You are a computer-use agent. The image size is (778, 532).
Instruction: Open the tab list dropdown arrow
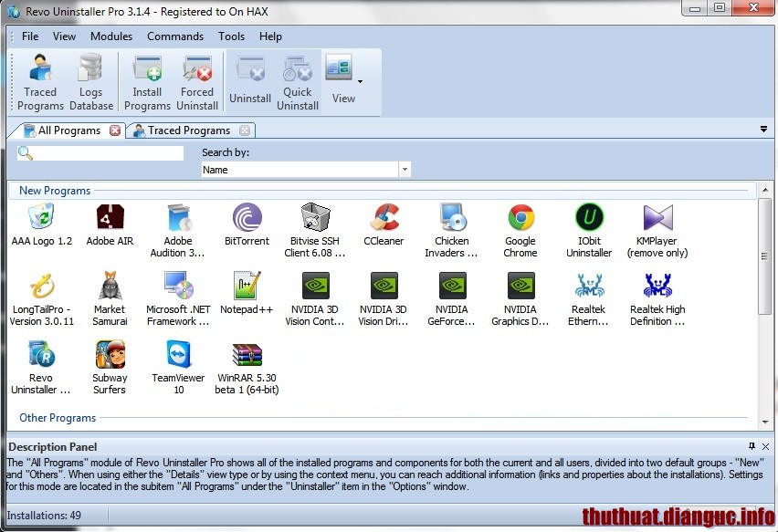(x=763, y=130)
